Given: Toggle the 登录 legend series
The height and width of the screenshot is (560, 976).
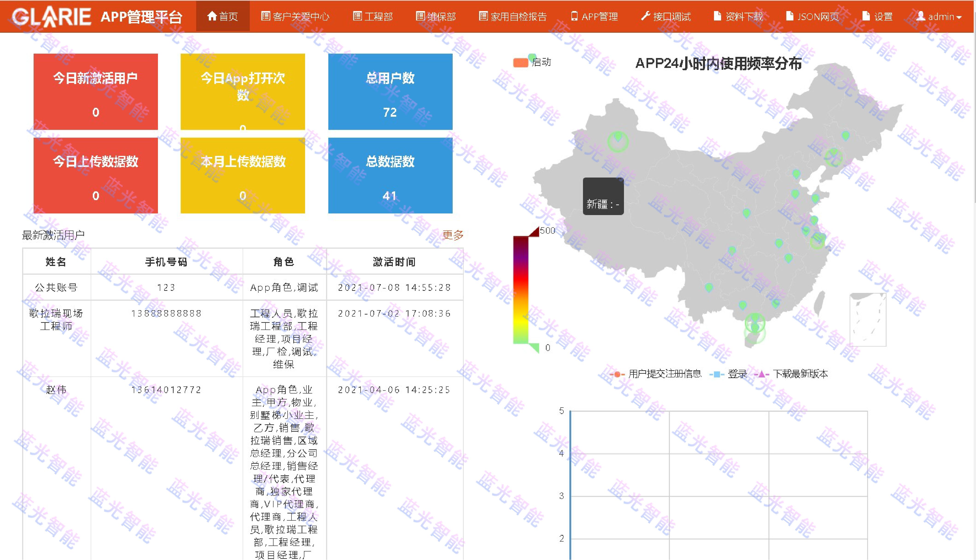Looking at the screenshot, I should (x=728, y=374).
